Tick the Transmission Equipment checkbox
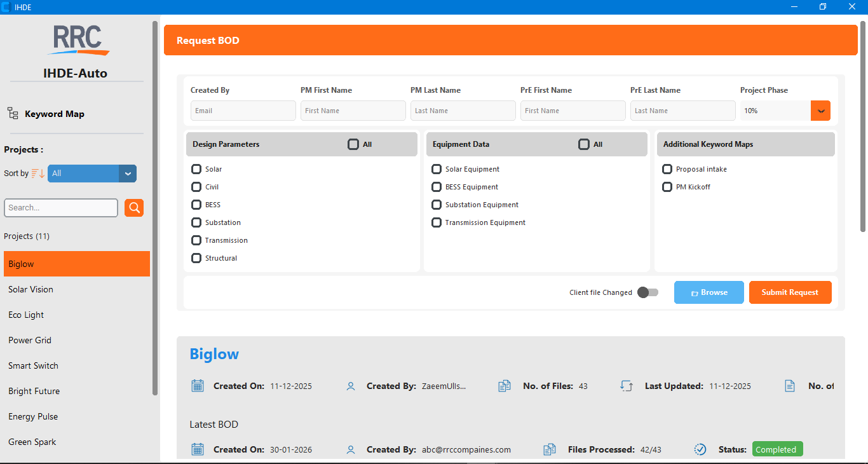Viewport: 868px width, 464px height. point(437,222)
